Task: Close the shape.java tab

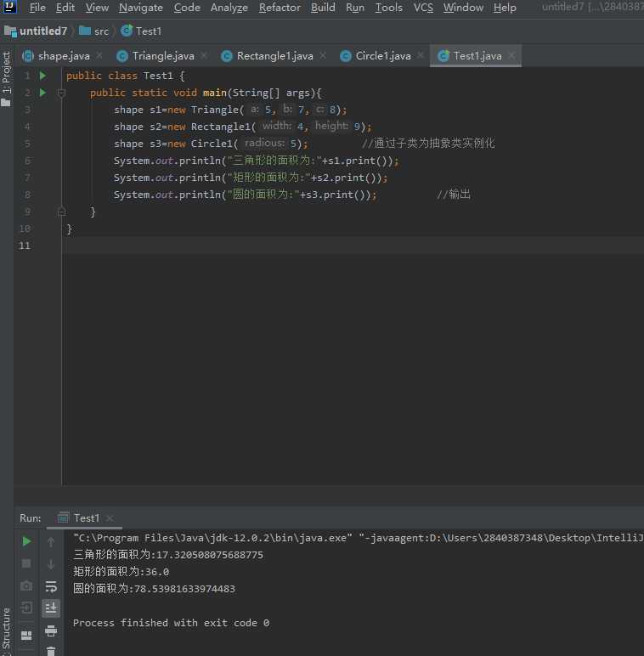Action: (99, 55)
